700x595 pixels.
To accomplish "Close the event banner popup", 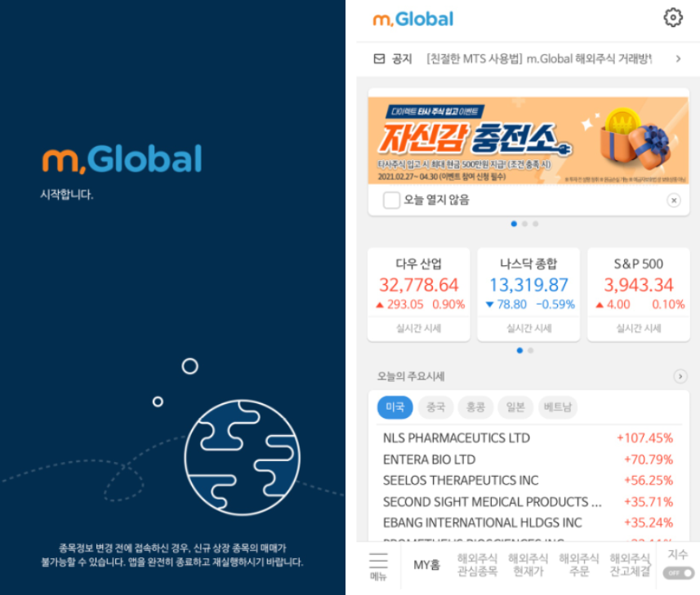I will 674,200.
